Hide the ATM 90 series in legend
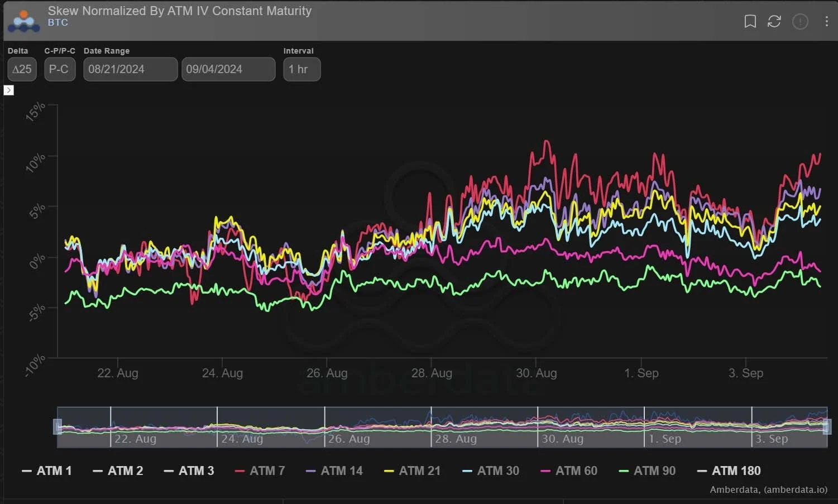Viewport: 838px width, 504px height. click(647, 471)
